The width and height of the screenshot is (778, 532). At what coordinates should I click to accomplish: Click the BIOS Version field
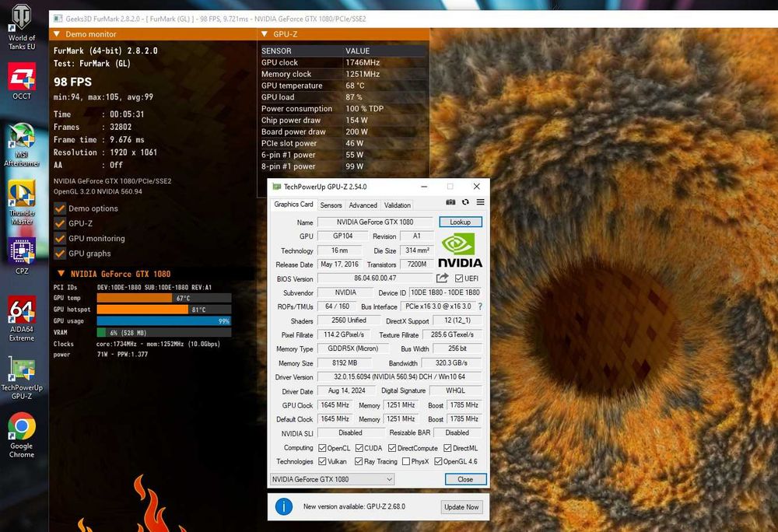click(375, 278)
